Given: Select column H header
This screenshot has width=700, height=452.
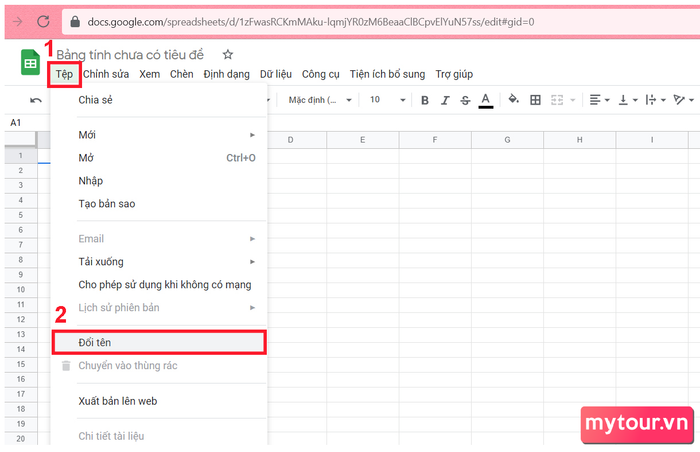Looking at the screenshot, I should [x=579, y=140].
